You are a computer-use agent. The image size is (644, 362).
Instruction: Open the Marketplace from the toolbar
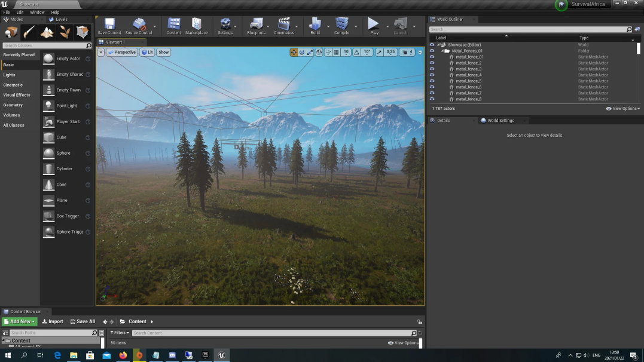coord(196,26)
